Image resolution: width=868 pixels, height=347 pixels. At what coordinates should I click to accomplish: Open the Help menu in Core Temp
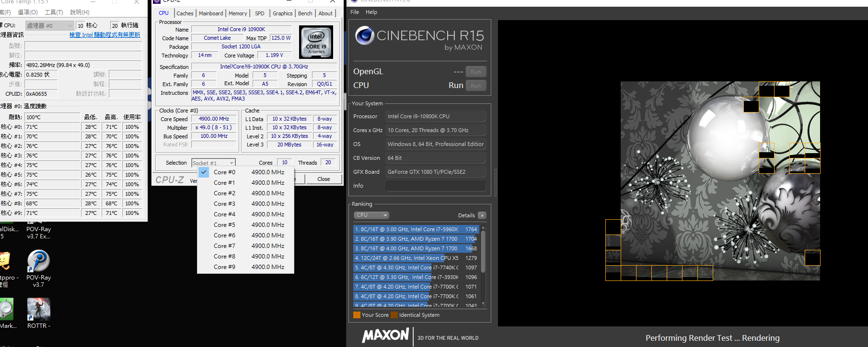click(80, 12)
